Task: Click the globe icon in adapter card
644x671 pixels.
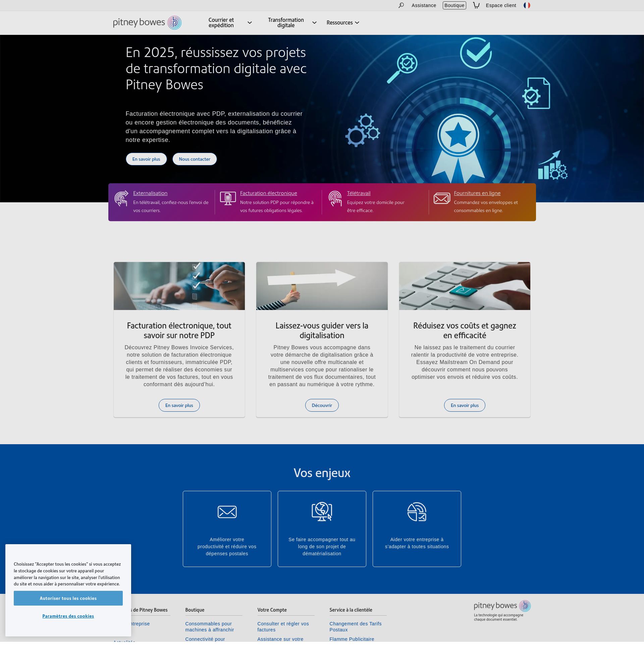Action: (x=417, y=511)
